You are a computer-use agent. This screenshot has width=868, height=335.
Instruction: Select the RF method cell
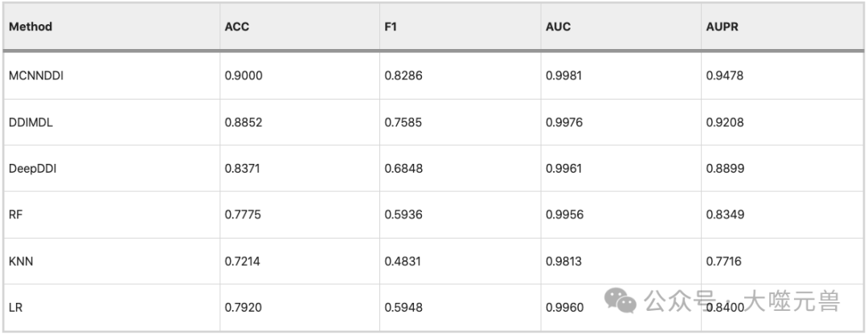pos(15,214)
